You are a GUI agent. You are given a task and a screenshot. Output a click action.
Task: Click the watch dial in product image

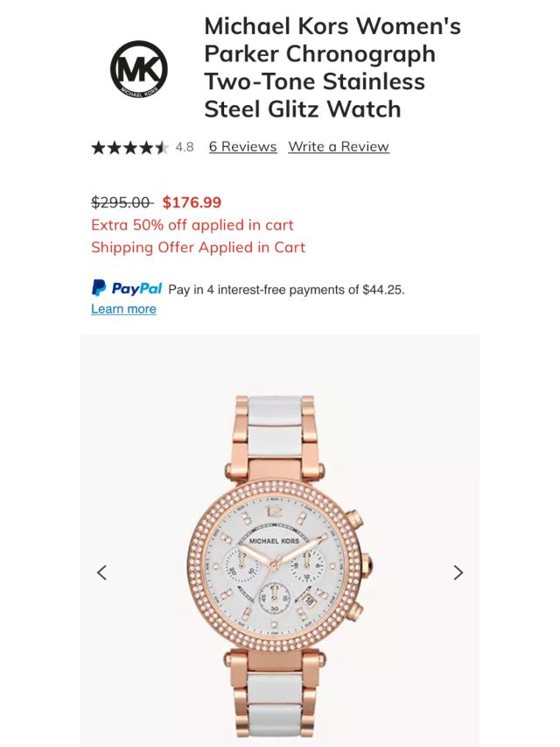click(274, 566)
